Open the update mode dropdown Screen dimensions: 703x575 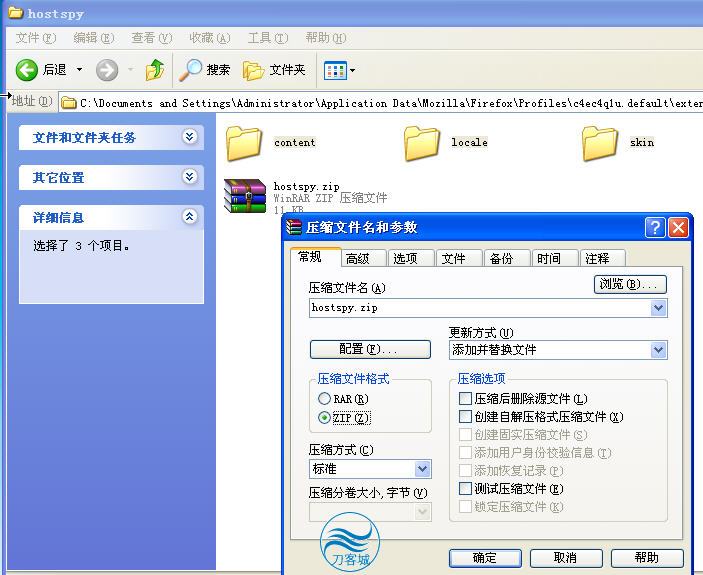pos(658,350)
